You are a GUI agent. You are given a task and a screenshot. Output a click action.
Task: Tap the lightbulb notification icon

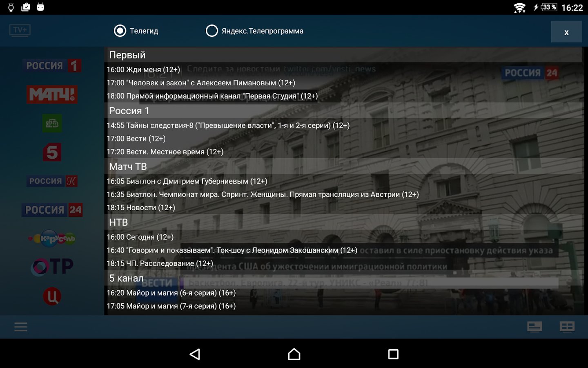[x=11, y=7]
